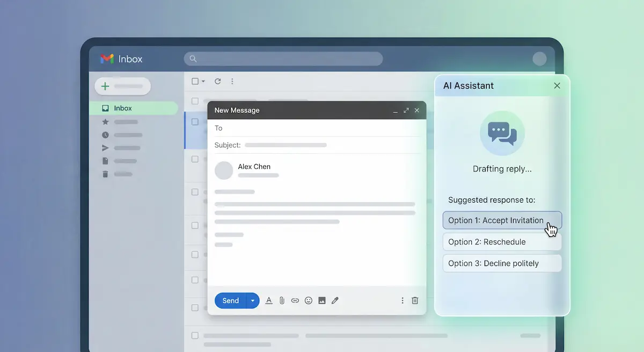Click the search magnifier icon
Viewport: 644px width, 352px height.
(x=193, y=59)
